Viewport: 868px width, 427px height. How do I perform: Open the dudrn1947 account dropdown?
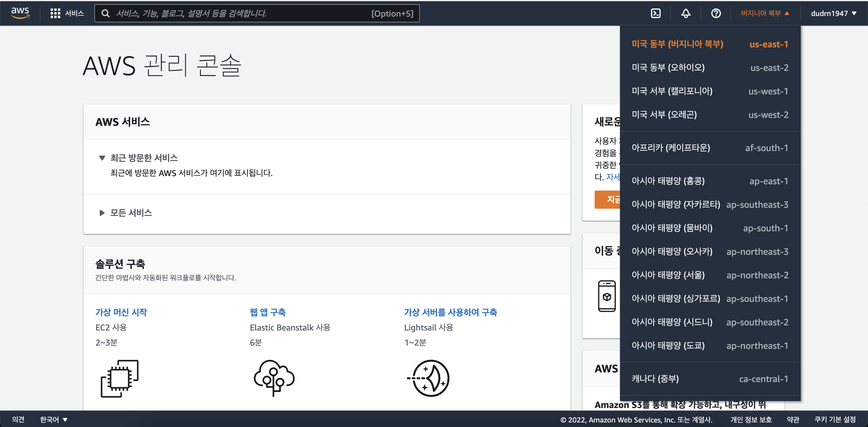pyautogui.click(x=833, y=13)
